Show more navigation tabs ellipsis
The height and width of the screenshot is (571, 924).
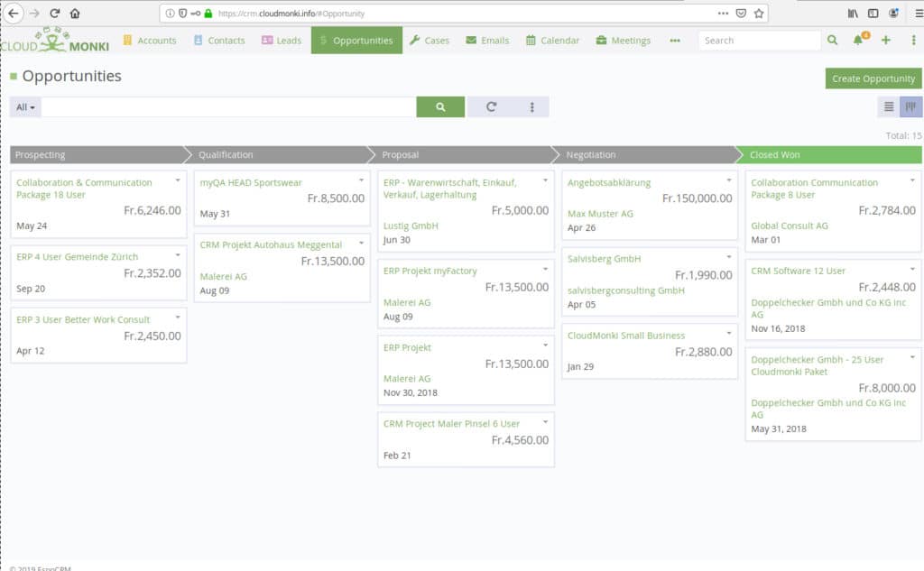pyautogui.click(x=675, y=40)
